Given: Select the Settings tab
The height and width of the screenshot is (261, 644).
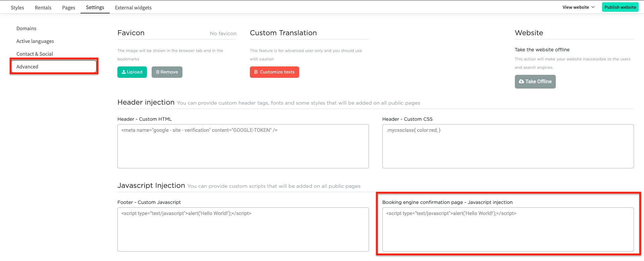Looking at the screenshot, I should pyautogui.click(x=95, y=7).
